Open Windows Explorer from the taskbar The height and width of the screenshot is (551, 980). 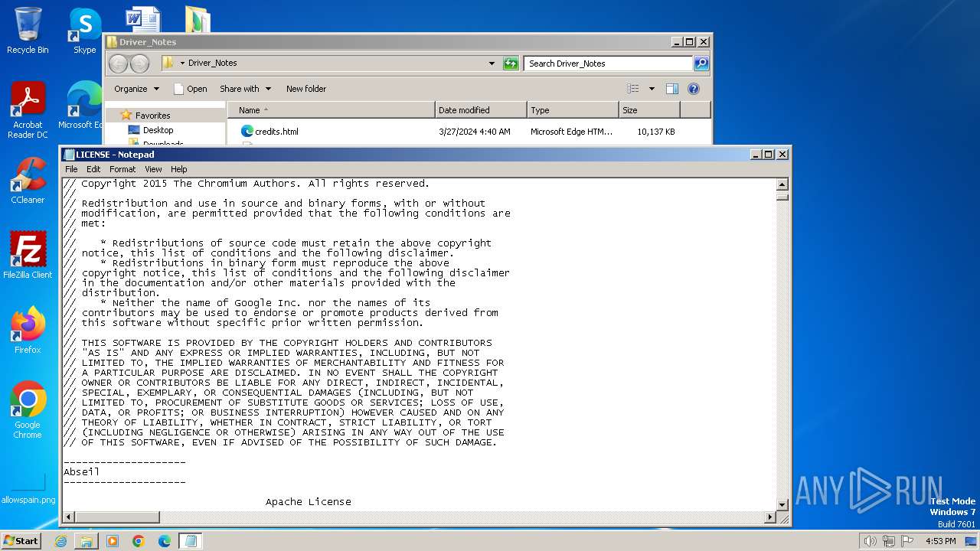point(87,541)
